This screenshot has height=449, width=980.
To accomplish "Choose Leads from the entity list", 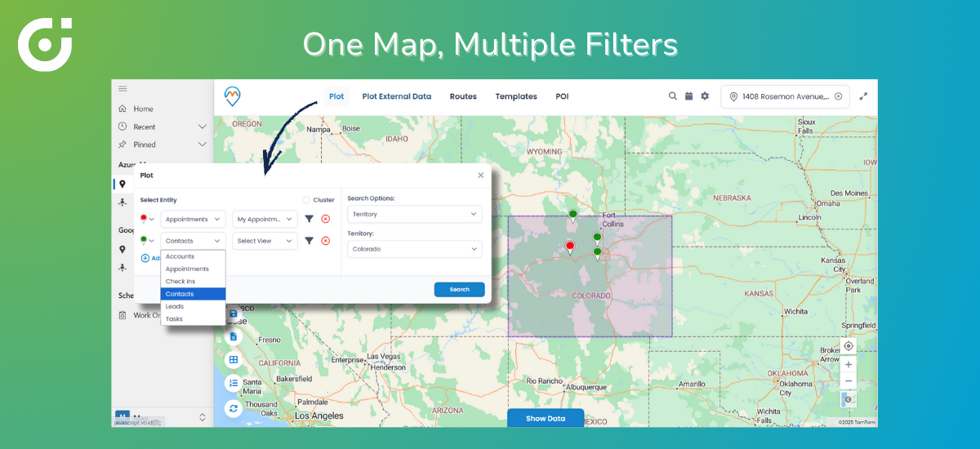I will point(194,306).
